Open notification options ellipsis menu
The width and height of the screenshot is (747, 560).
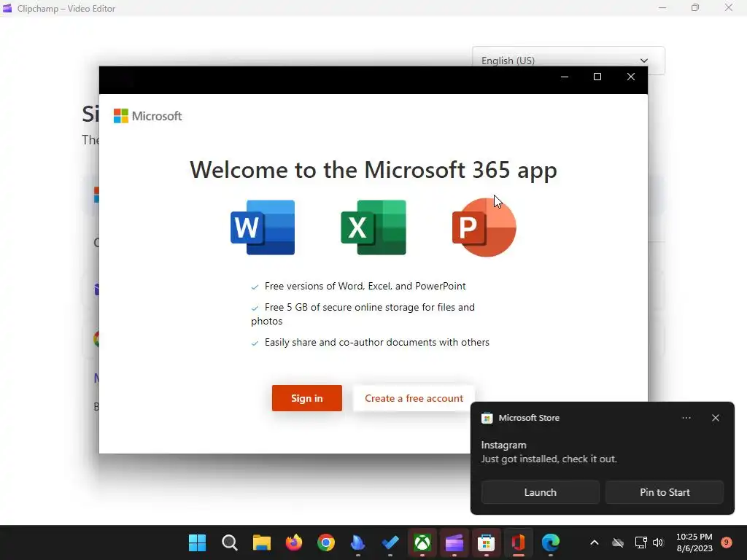click(x=686, y=418)
